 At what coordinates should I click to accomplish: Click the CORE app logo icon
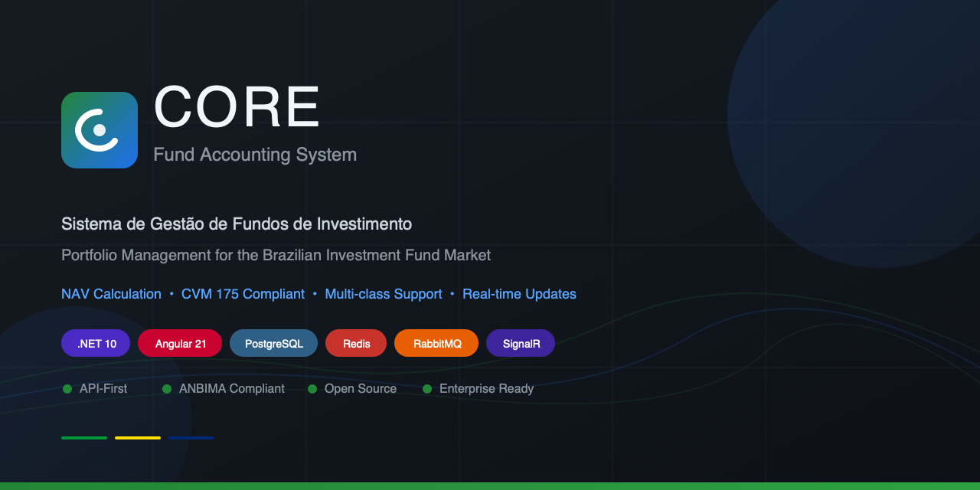(x=100, y=129)
